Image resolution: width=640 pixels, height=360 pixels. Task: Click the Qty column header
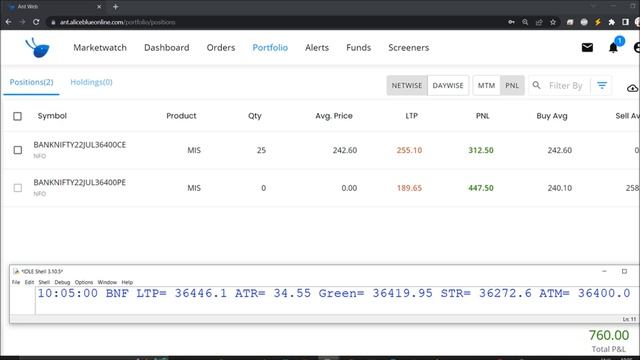tap(255, 116)
